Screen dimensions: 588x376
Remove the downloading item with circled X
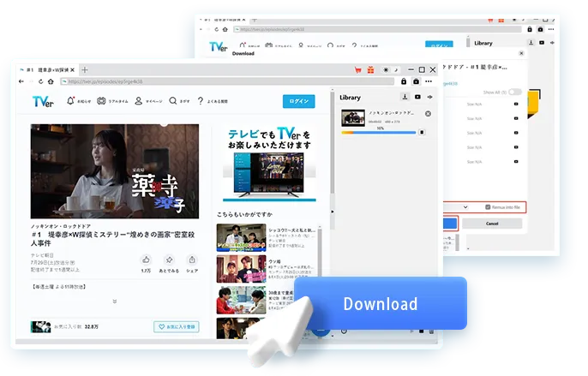(x=428, y=114)
